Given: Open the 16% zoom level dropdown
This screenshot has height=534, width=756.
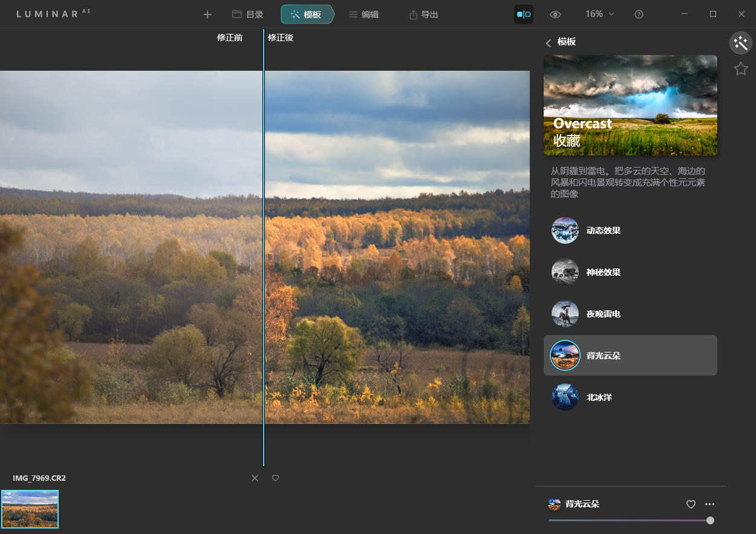Looking at the screenshot, I should [599, 14].
